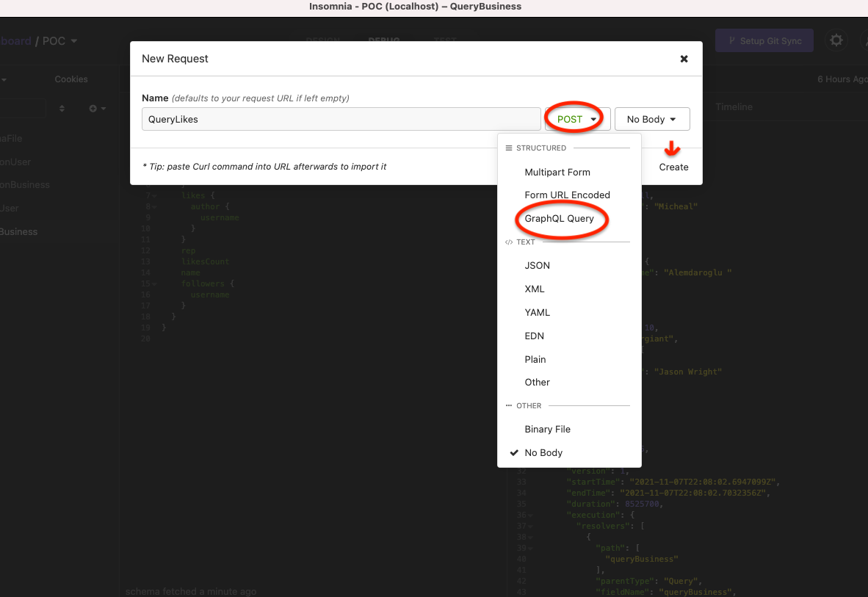
Task: Open the No Body body-type dropdown
Action: tap(651, 118)
